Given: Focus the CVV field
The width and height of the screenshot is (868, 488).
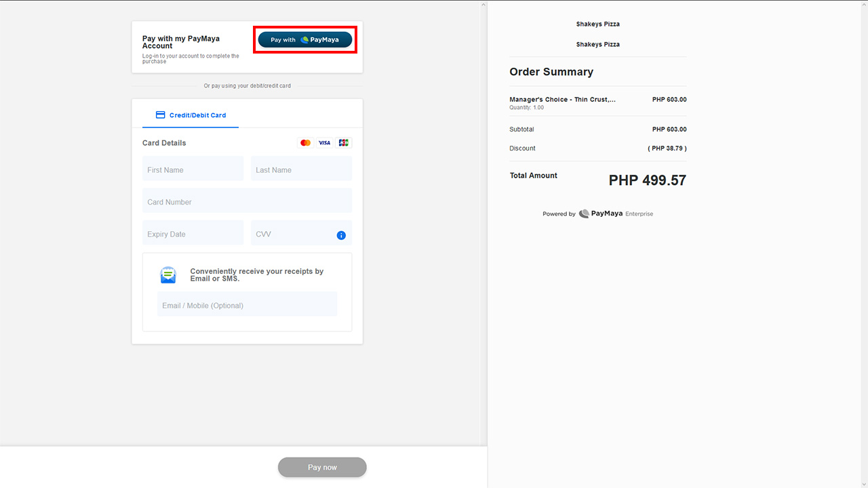Looking at the screenshot, I should [x=301, y=232].
